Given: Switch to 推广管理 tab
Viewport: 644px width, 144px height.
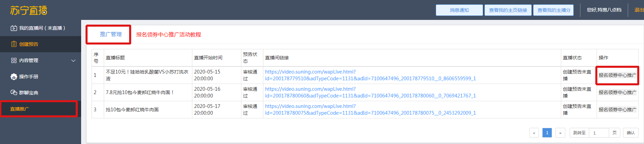Looking at the screenshot, I should [111, 34].
